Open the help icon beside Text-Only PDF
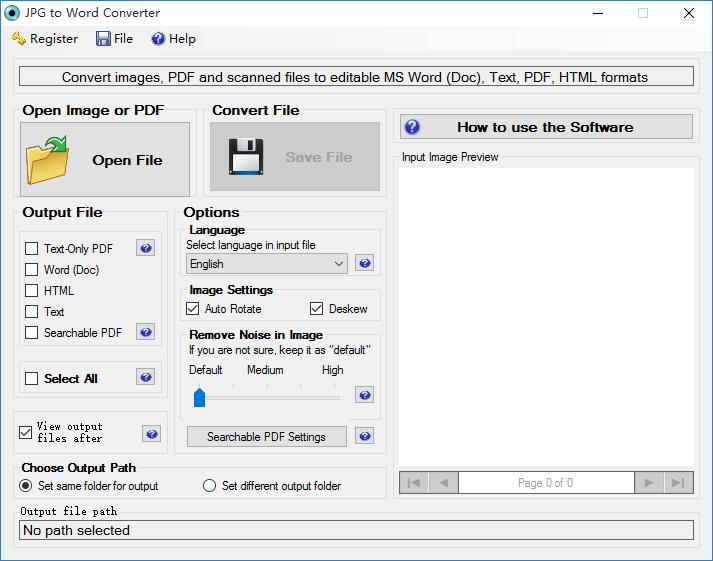The width and height of the screenshot is (713, 561). click(146, 248)
